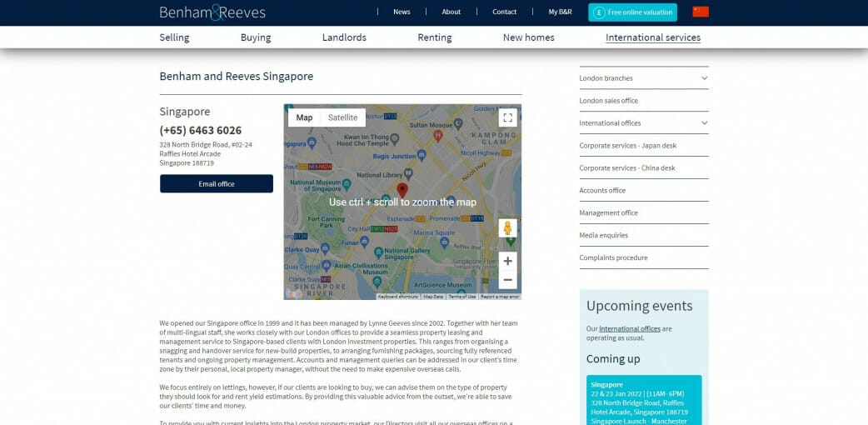Screen dimensions: 868x425
Task: Select the Map view tab
Action: (304, 117)
